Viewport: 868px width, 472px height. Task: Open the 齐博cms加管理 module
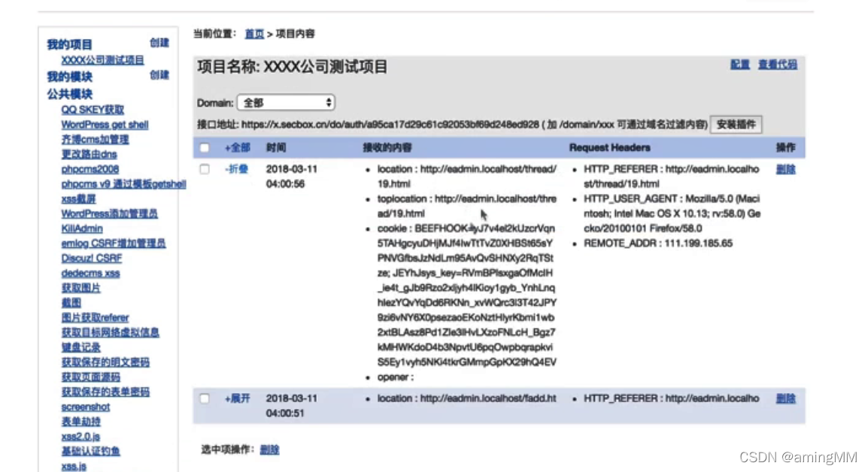(x=95, y=140)
